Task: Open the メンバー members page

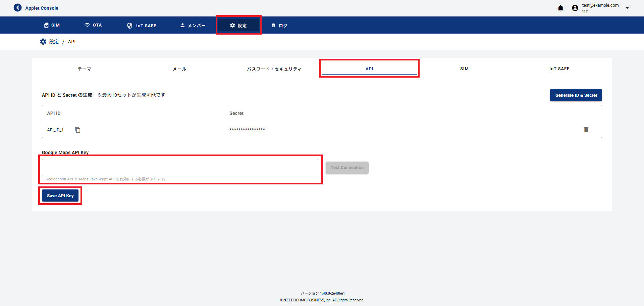Action: [193, 26]
